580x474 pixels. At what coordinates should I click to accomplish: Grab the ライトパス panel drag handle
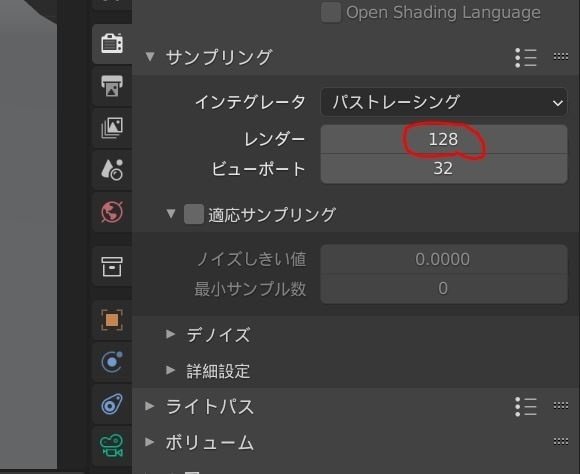pos(561,406)
